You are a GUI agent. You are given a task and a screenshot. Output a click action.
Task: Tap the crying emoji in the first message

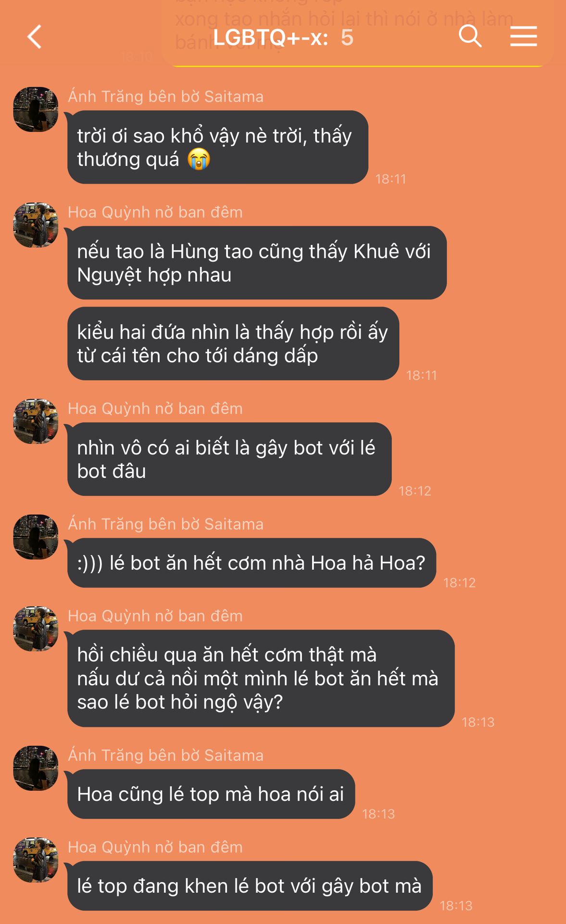pos(199,159)
